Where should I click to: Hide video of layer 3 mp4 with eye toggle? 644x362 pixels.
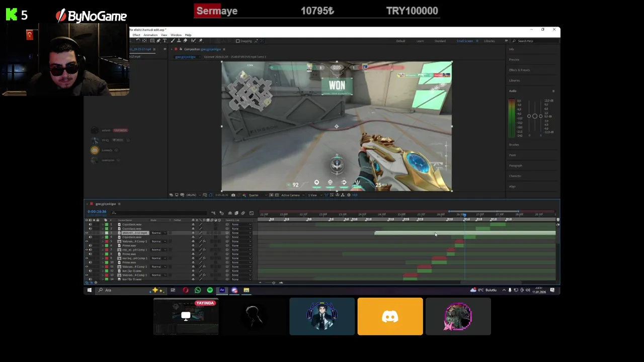tap(87, 233)
